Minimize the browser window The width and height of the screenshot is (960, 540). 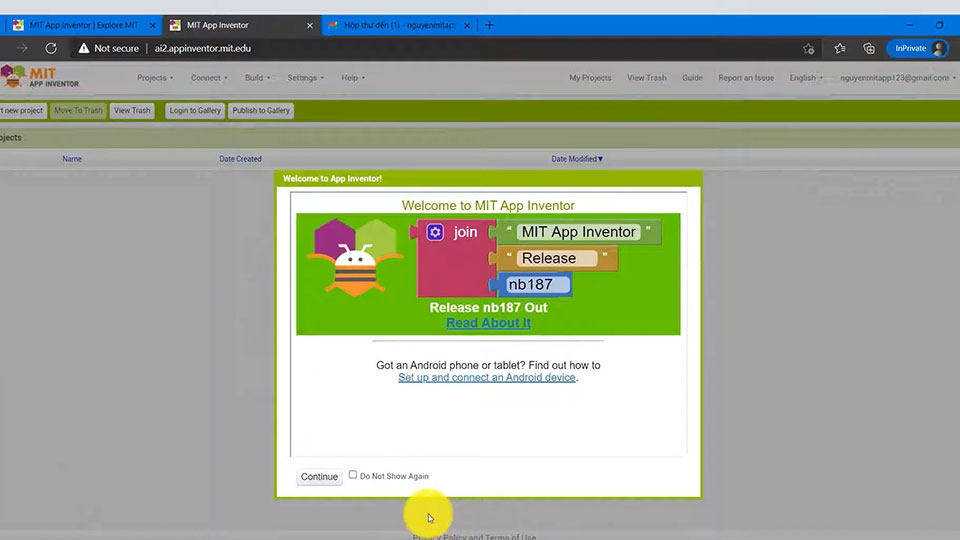pos(910,25)
